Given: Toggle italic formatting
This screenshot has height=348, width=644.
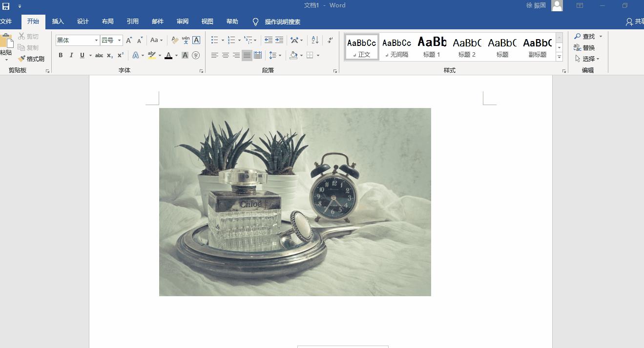Looking at the screenshot, I should coord(71,55).
